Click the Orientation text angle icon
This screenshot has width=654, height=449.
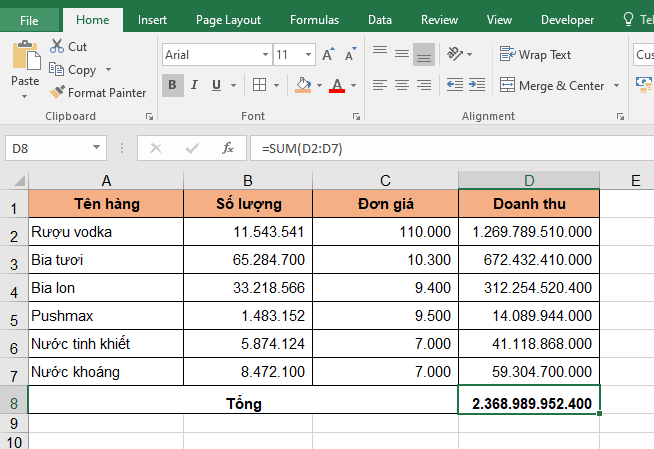(x=455, y=54)
